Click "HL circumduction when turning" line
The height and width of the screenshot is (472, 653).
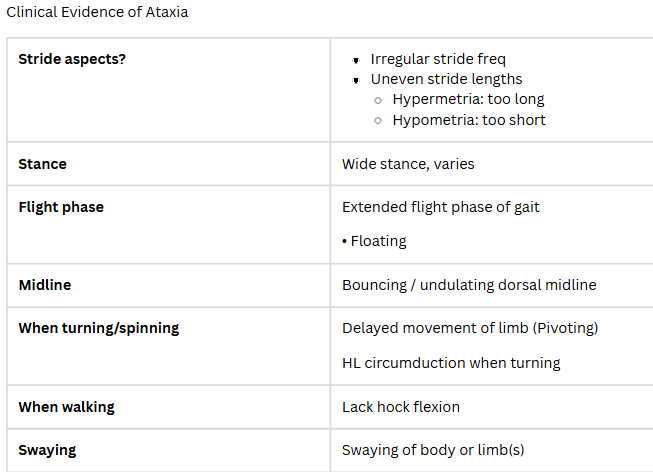point(451,363)
